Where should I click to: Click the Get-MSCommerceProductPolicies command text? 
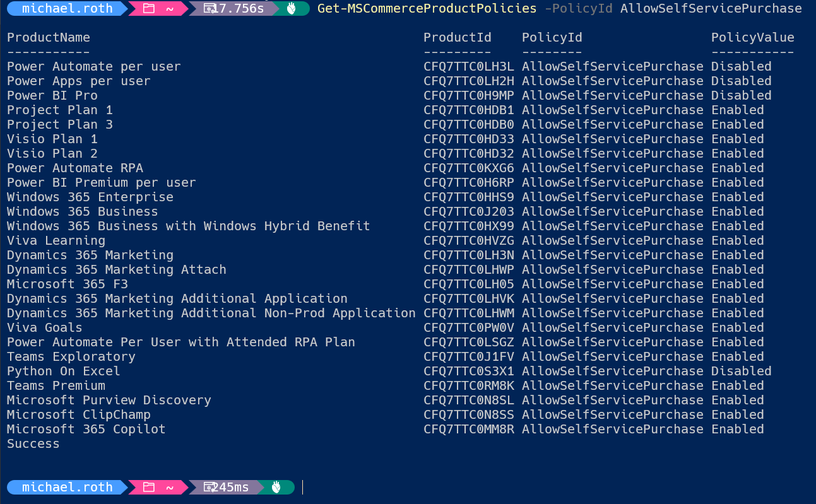[427, 9]
